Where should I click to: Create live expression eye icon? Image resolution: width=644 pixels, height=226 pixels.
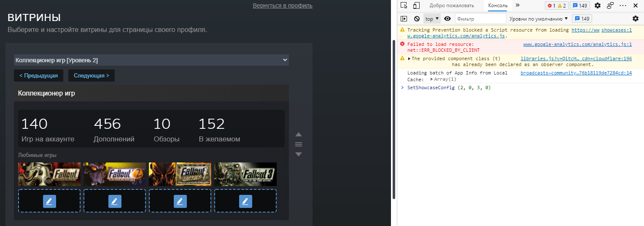click(x=447, y=19)
